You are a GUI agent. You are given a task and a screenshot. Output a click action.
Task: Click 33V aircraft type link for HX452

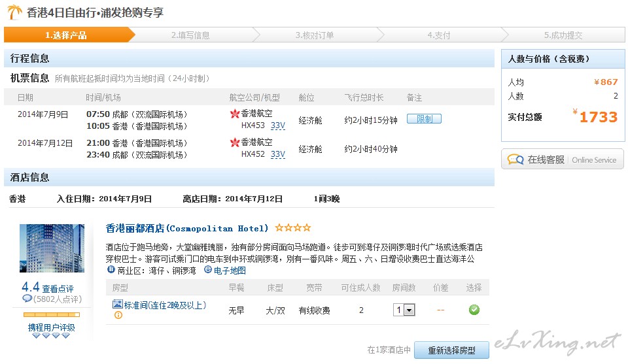[x=278, y=154]
